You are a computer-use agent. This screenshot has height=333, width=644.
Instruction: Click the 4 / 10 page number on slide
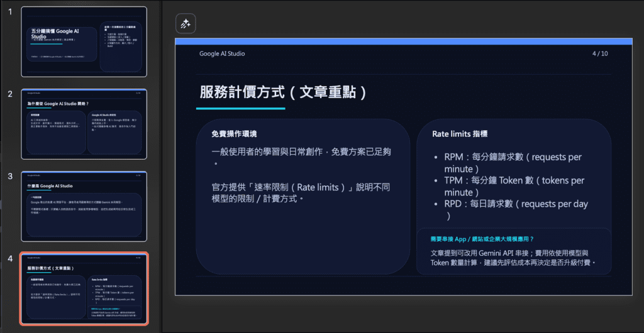point(599,54)
